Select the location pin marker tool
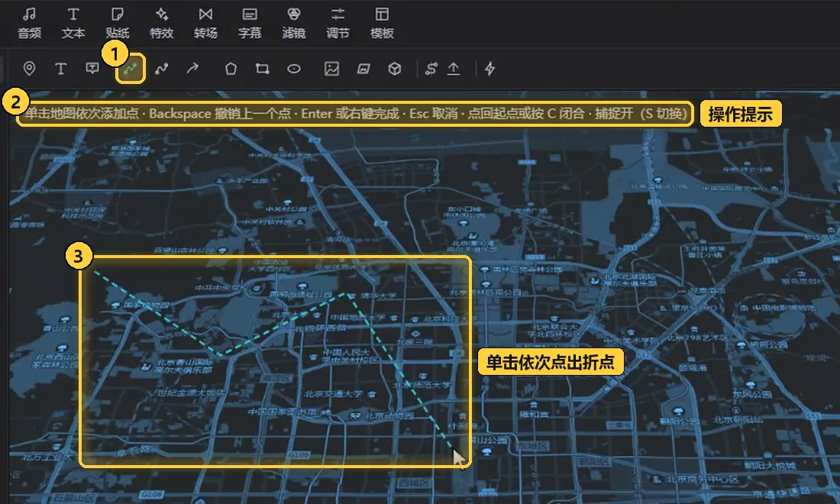Viewport: 840px width, 504px height. 30,69
